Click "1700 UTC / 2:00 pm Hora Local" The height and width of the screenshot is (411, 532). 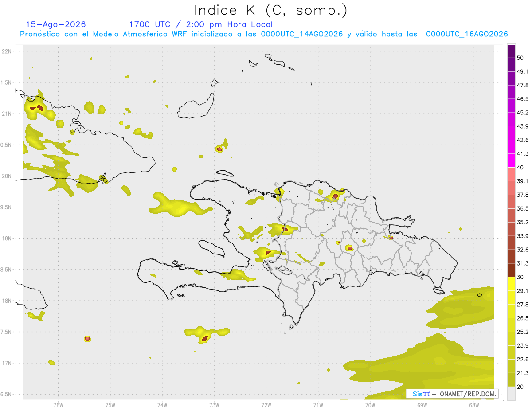point(201,24)
